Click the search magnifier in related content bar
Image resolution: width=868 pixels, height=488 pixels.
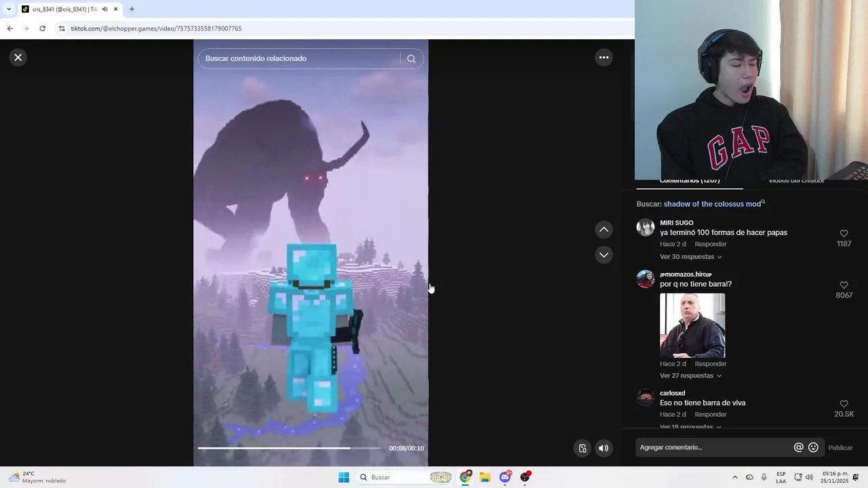tap(411, 59)
